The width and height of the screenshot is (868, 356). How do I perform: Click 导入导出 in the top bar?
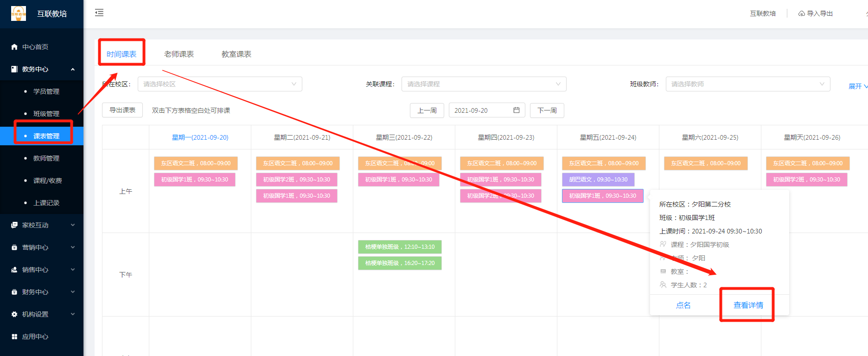pyautogui.click(x=816, y=13)
